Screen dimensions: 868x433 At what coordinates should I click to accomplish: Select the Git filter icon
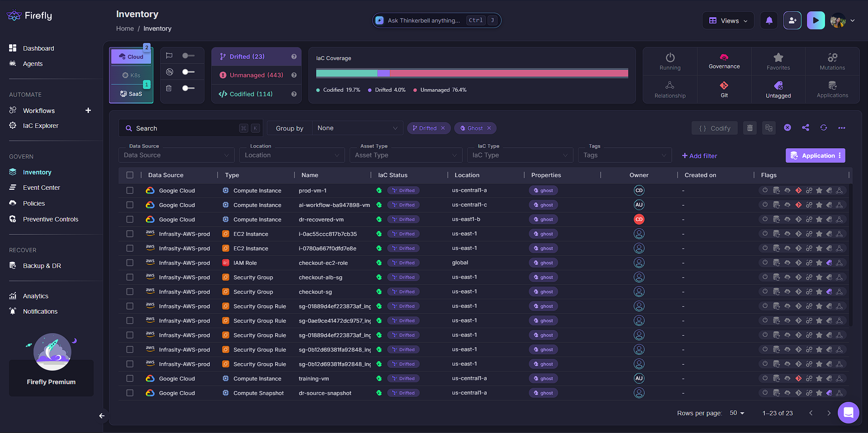(724, 89)
